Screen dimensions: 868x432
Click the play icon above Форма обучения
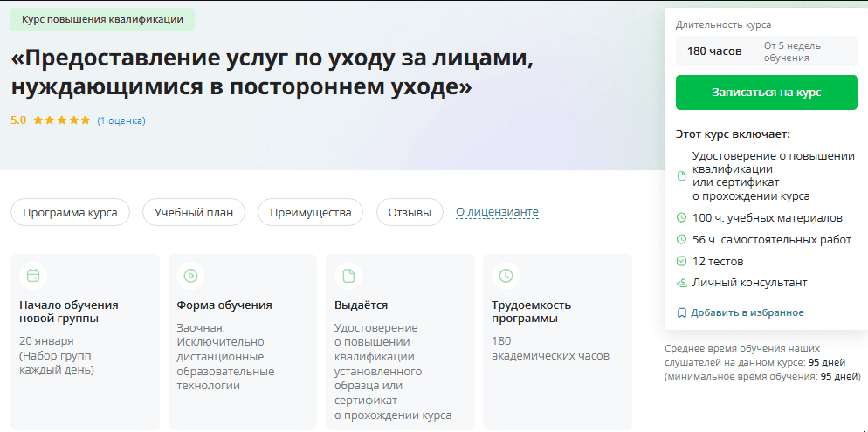[190, 276]
